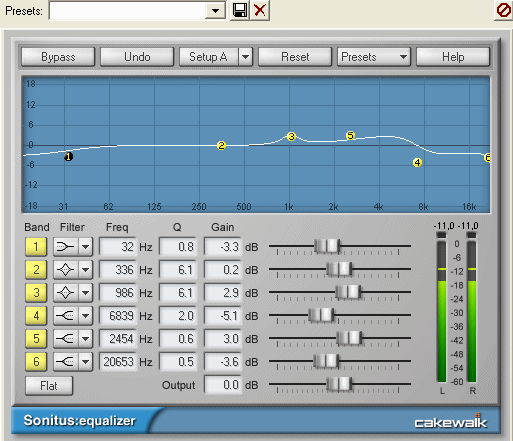Click band 3 gain field showing 2.9

point(223,293)
